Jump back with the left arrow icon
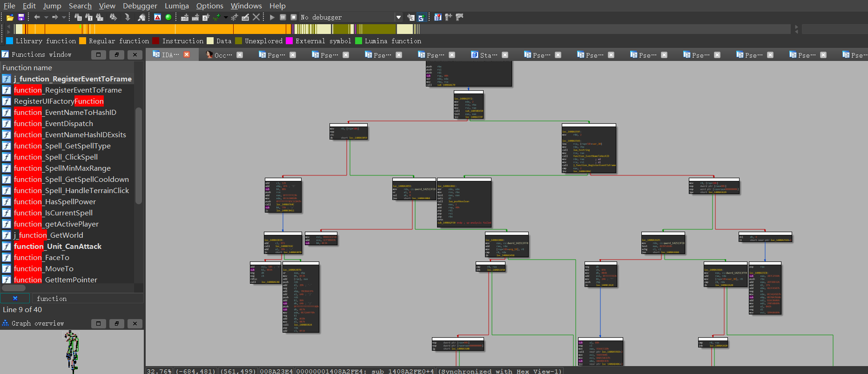Viewport: 868px width, 374px height. coord(37,17)
